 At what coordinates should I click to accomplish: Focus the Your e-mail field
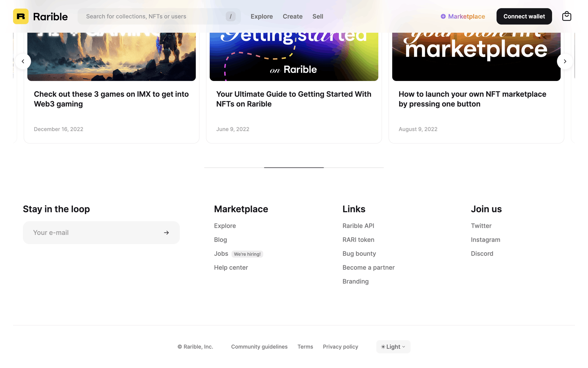pyautogui.click(x=101, y=233)
